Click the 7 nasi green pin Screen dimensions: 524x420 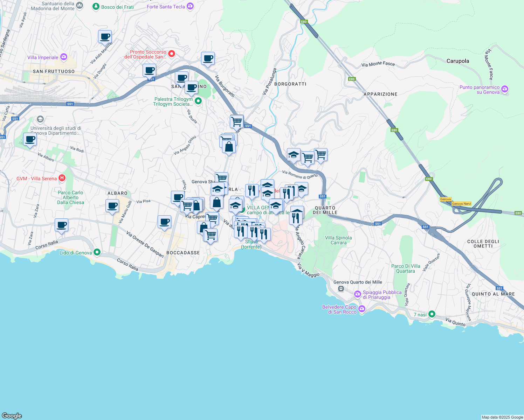[x=432, y=314]
